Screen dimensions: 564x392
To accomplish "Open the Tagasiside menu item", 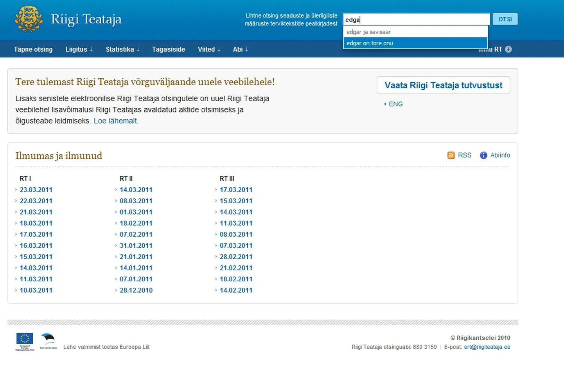I will 169,49.
